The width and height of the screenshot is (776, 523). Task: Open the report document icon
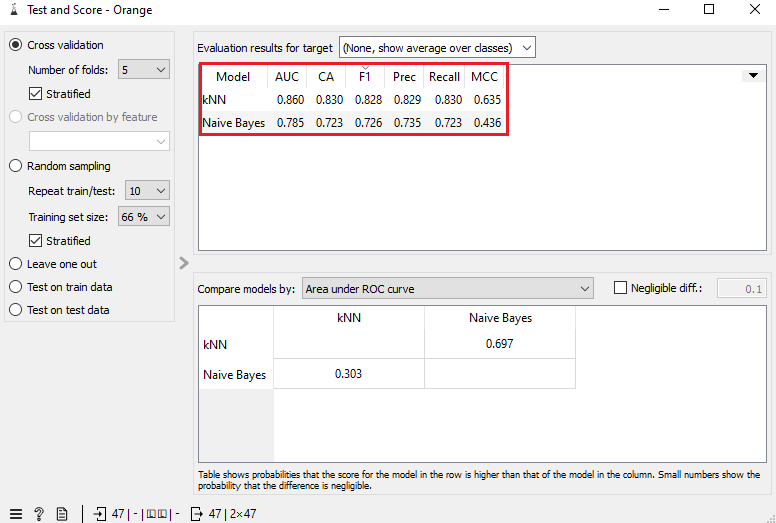point(62,514)
